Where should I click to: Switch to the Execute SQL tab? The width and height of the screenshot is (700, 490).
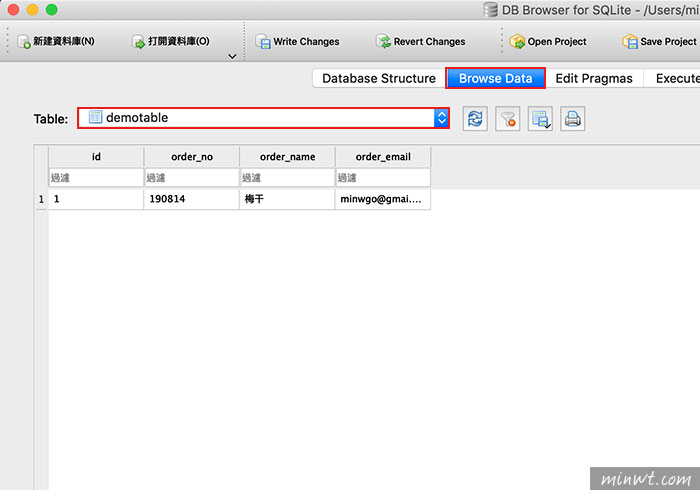pyautogui.click(x=672, y=79)
